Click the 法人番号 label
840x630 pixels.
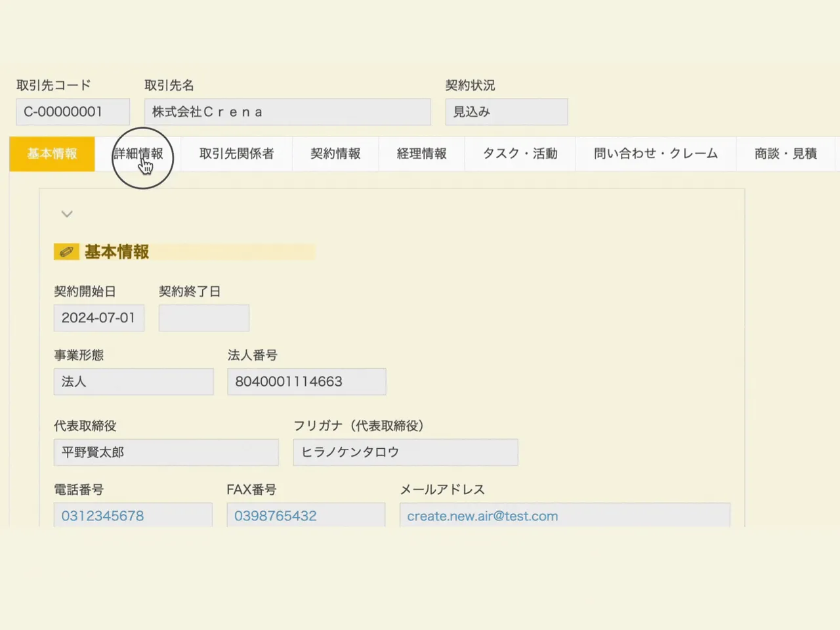(x=253, y=355)
